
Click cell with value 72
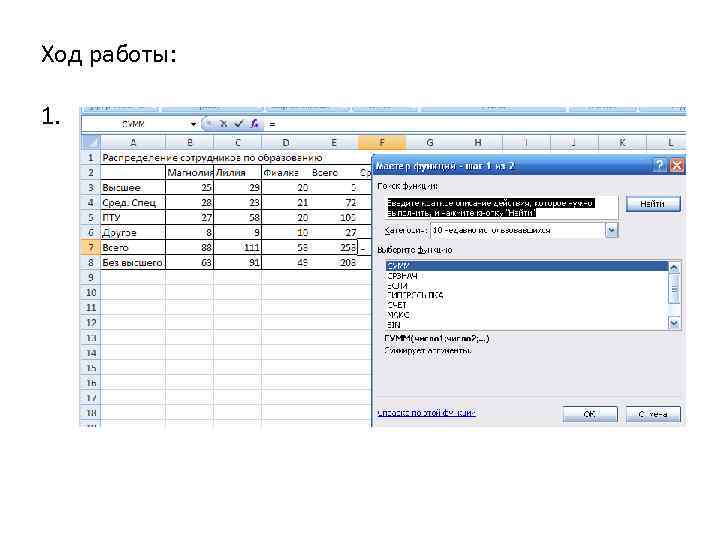pos(334,202)
